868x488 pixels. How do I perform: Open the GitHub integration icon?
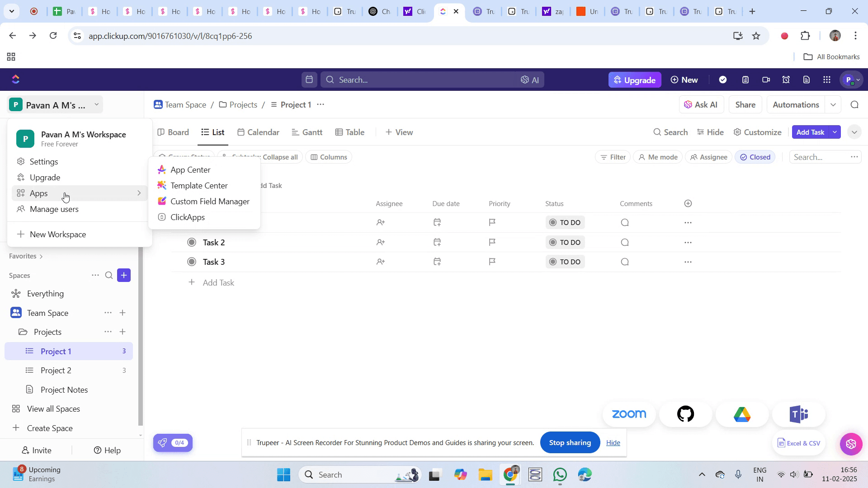point(685,414)
